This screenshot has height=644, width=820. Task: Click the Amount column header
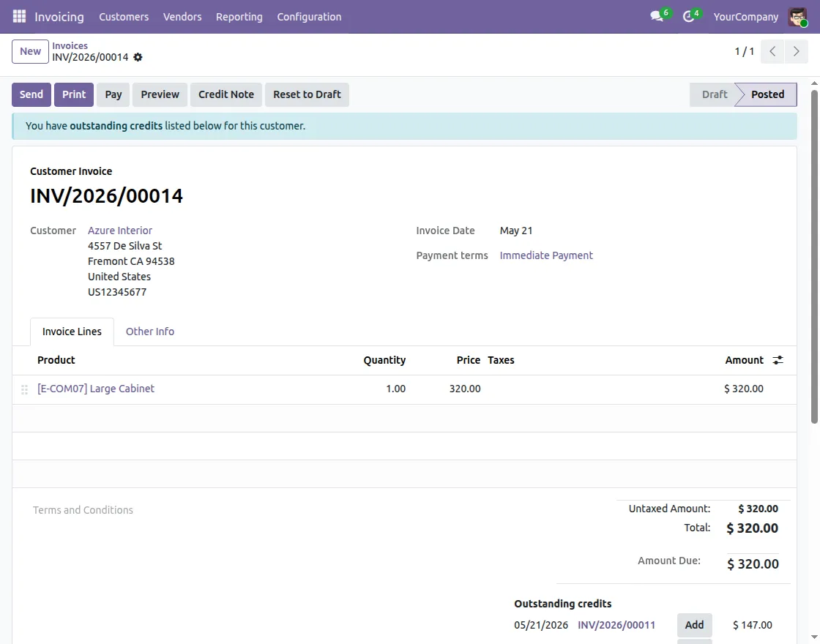744,360
